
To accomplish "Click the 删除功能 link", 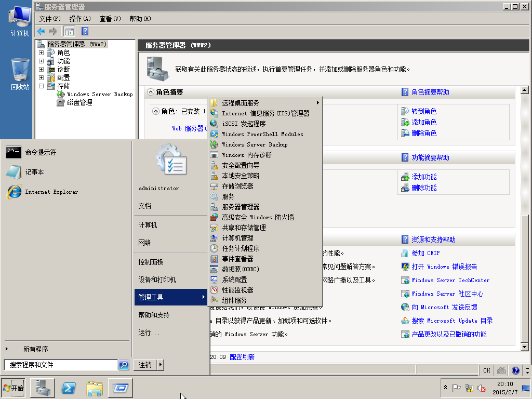I will 424,188.
